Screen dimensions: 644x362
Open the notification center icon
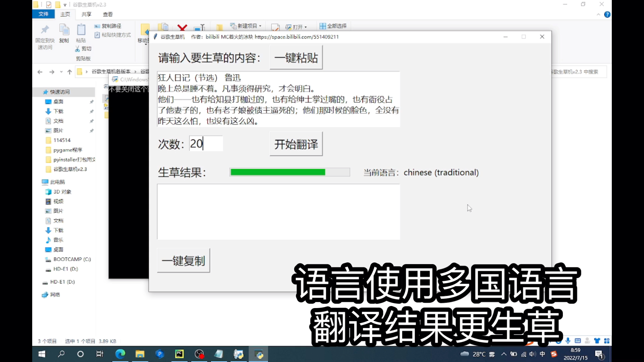point(600,354)
